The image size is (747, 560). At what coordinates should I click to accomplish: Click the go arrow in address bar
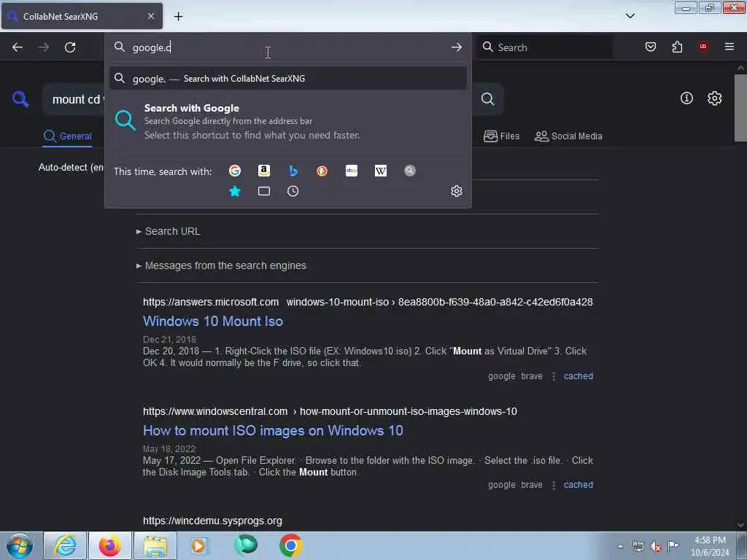(x=457, y=47)
